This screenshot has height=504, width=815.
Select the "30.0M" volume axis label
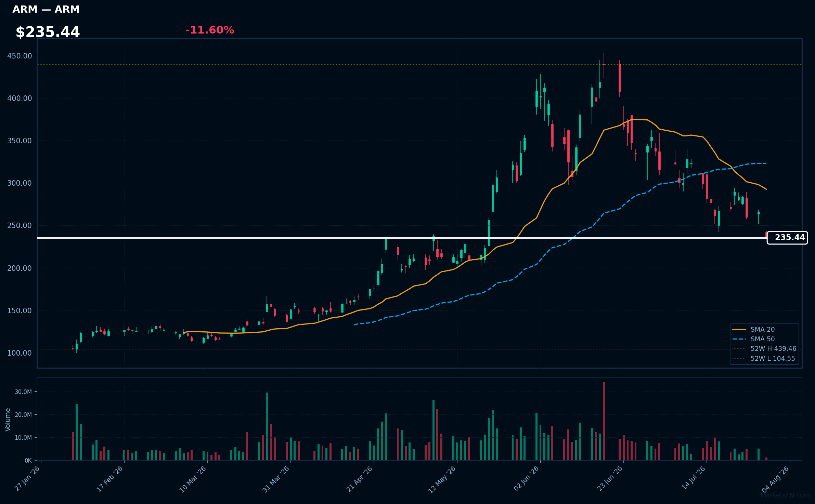pyautogui.click(x=23, y=392)
